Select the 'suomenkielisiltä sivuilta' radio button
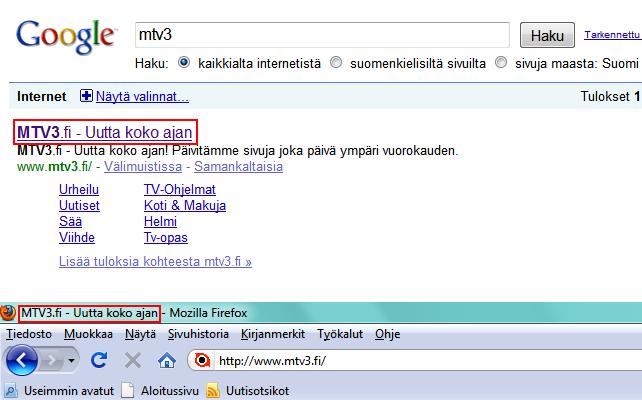Image resolution: width=642 pixels, height=400 pixels. [x=336, y=63]
